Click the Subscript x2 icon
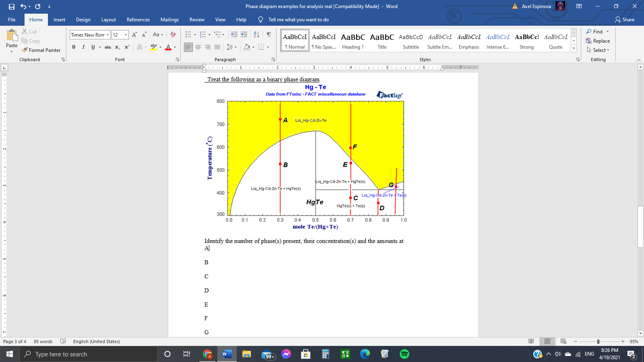The image size is (644, 362). (118, 47)
